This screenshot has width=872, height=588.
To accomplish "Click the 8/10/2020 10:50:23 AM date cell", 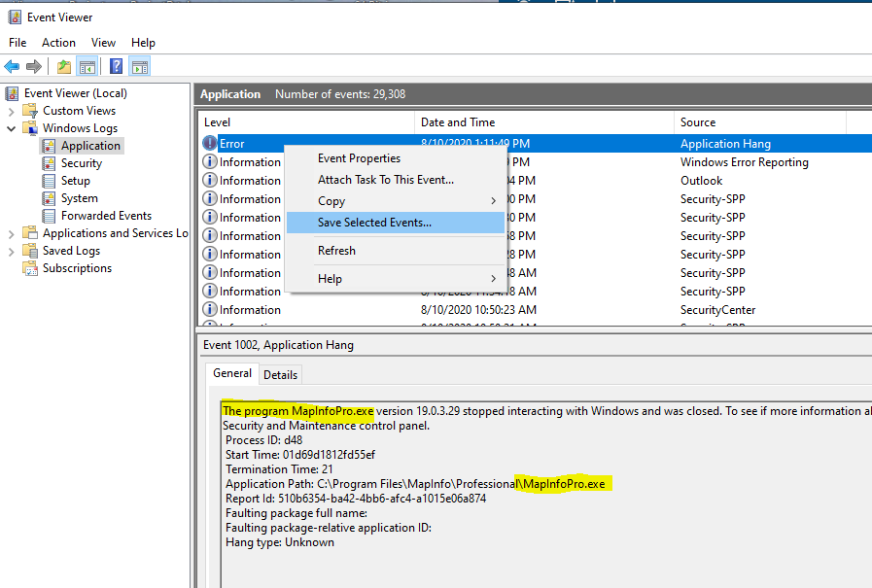I will (479, 310).
